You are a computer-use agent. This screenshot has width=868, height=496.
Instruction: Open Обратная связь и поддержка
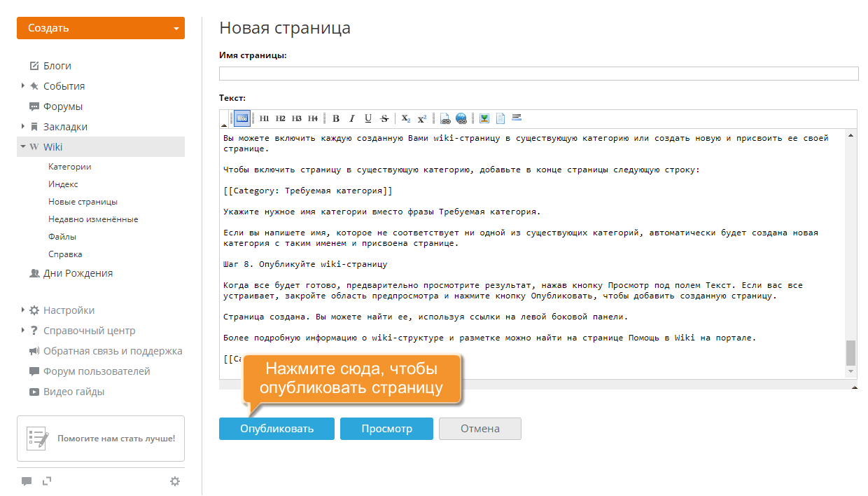(x=113, y=351)
